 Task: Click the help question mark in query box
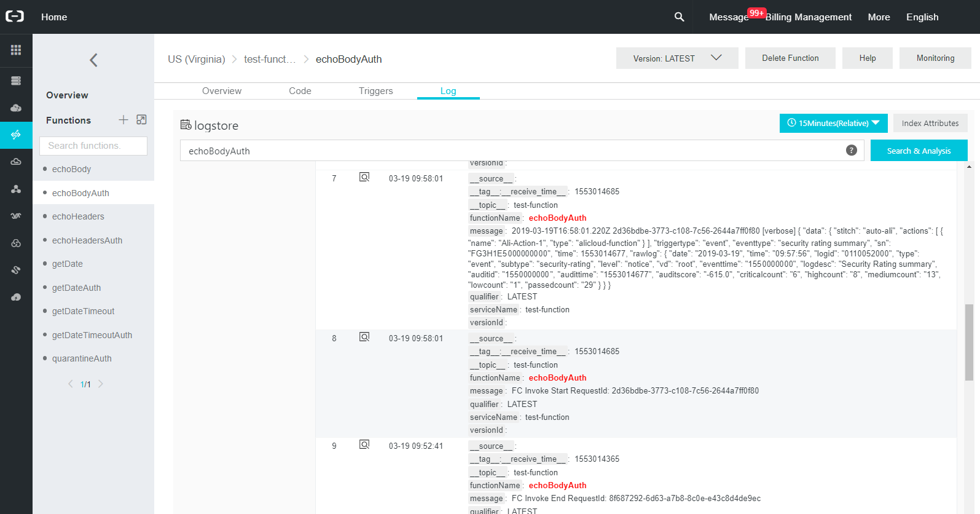pyautogui.click(x=851, y=150)
